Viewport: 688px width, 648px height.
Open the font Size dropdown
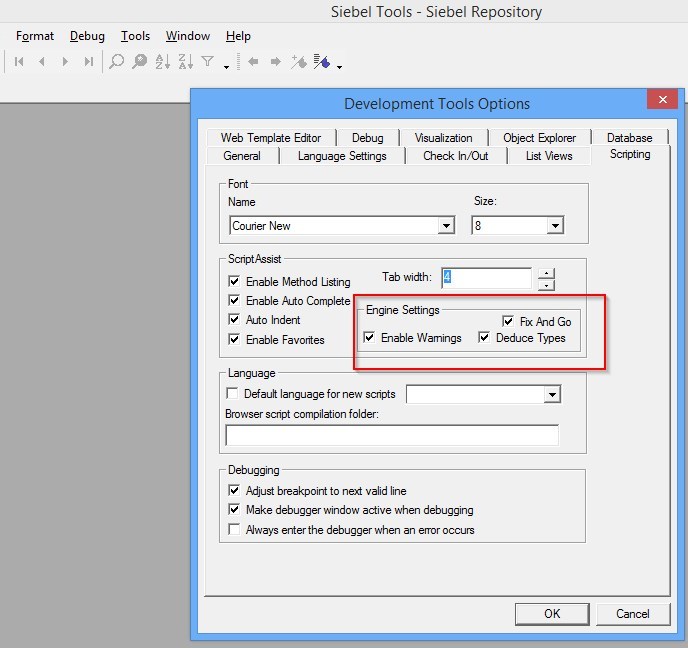(x=555, y=226)
